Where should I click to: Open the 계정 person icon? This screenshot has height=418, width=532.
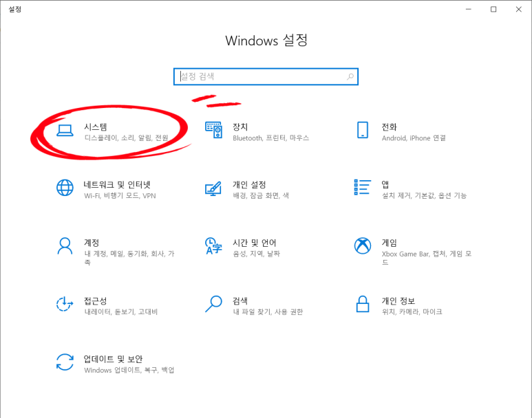(x=65, y=246)
